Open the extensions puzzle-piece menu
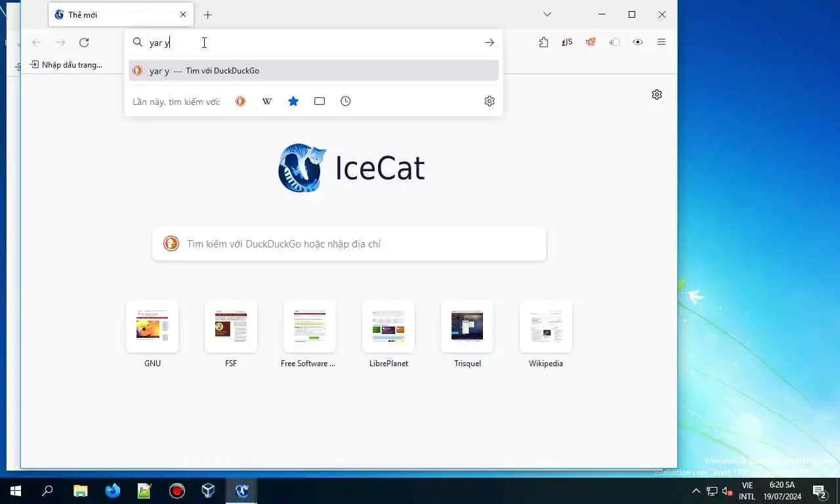Screen dimensions: 840x504 (543, 42)
